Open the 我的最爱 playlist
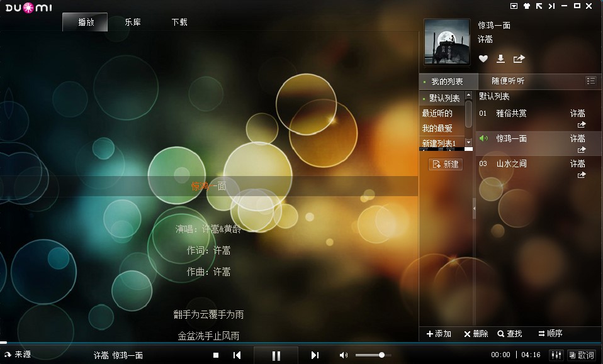Screen dimensions: 603x364 pos(437,128)
